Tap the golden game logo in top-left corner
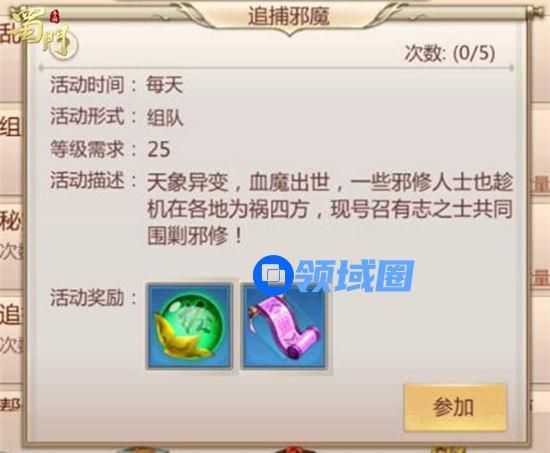The image size is (550, 453). point(44,32)
